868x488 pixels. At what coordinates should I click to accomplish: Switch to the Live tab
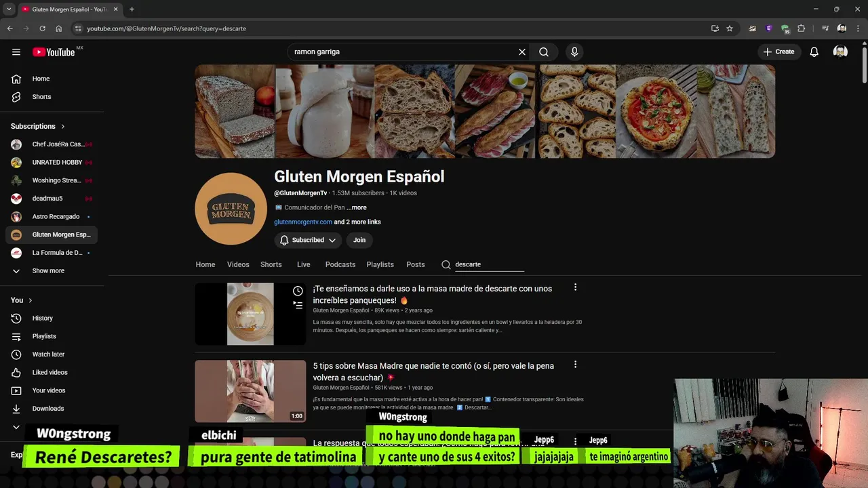click(x=303, y=264)
